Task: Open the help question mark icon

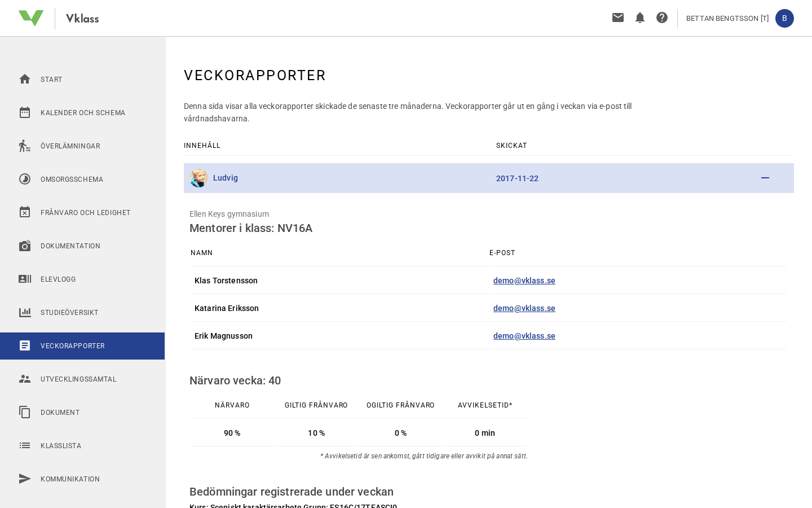Action: click(x=662, y=17)
